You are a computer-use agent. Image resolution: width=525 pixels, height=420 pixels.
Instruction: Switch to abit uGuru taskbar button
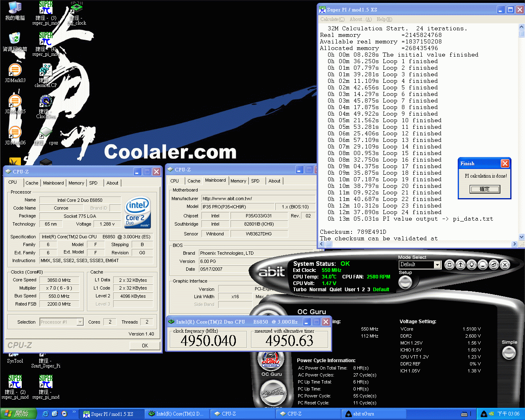(x=374, y=414)
